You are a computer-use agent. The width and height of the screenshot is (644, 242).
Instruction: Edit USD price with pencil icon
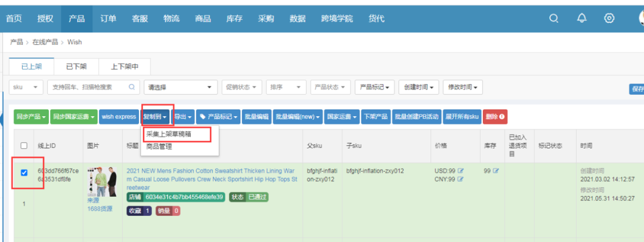[x=460, y=171]
